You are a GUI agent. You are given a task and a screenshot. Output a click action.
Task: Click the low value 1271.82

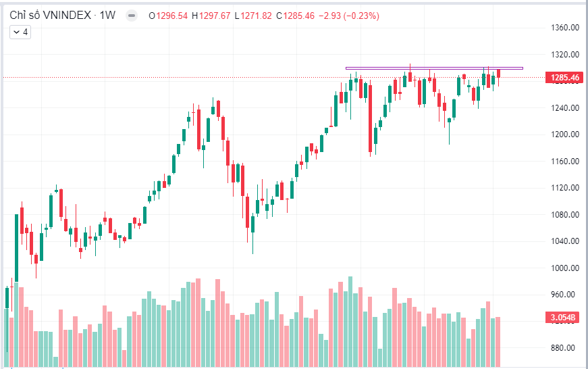tap(256, 16)
